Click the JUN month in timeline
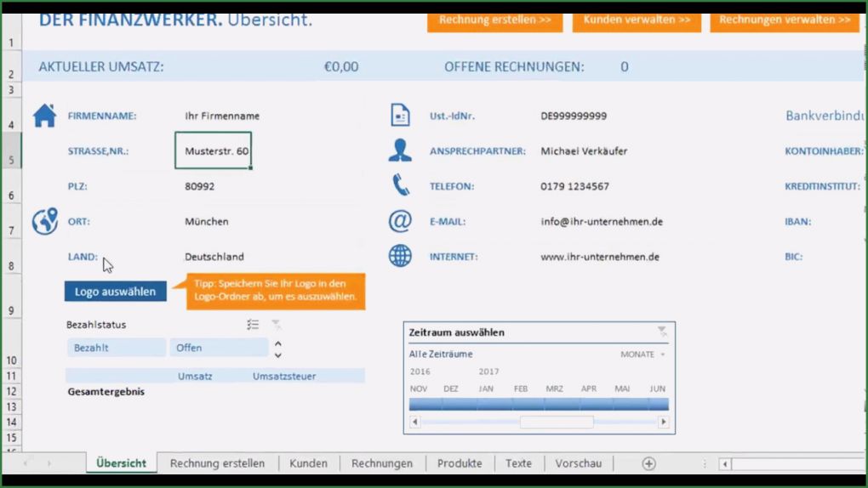The width and height of the screenshot is (868, 488). [x=658, y=389]
